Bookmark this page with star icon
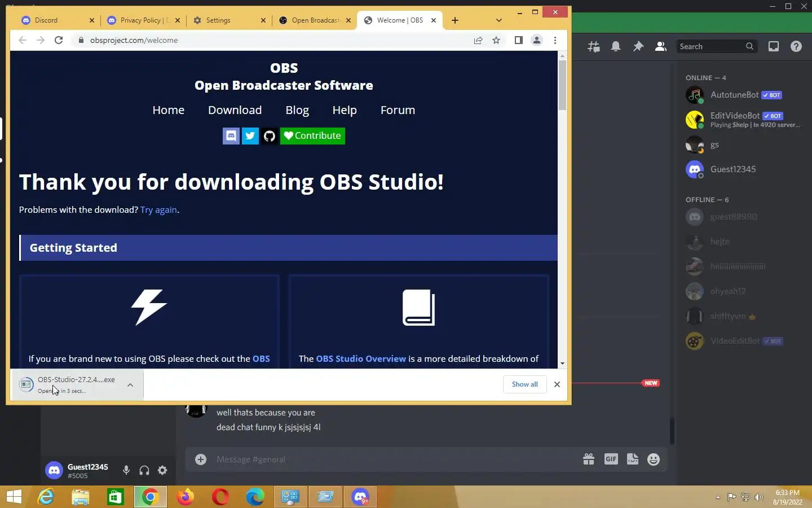 pyautogui.click(x=496, y=40)
